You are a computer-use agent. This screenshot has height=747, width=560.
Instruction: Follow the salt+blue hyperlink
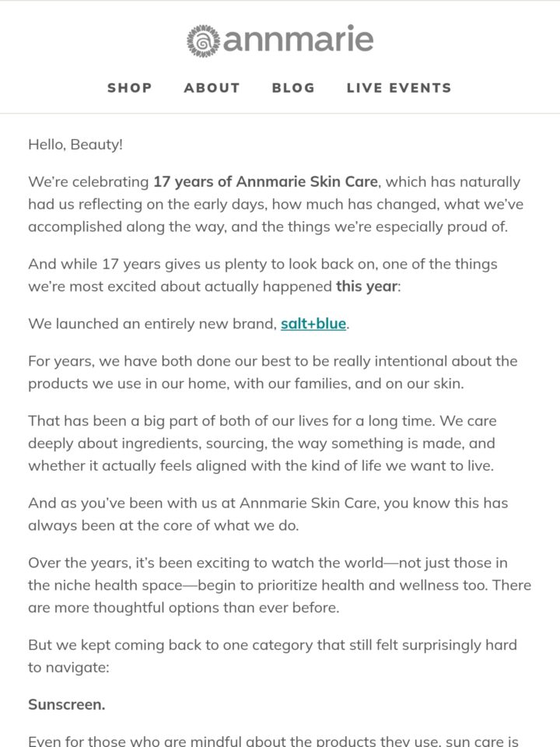point(313,324)
